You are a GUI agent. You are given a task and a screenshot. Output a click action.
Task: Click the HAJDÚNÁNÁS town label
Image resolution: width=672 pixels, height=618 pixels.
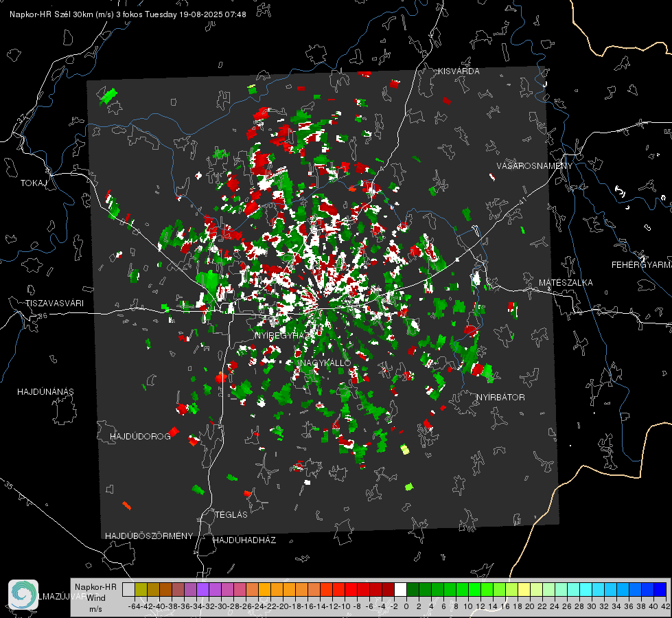click(x=45, y=392)
